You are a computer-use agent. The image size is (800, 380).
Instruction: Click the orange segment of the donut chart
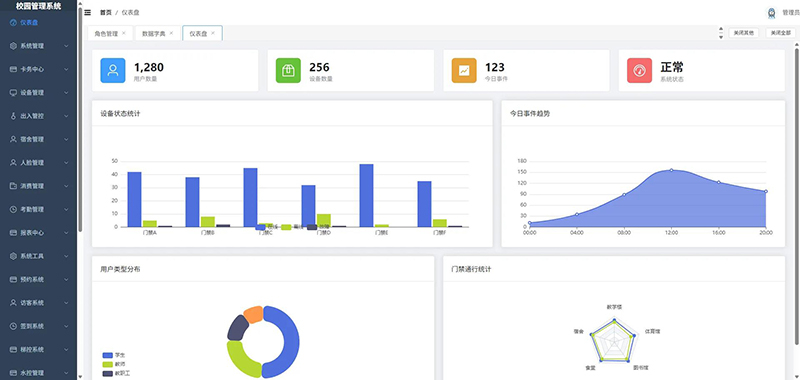[254, 314]
